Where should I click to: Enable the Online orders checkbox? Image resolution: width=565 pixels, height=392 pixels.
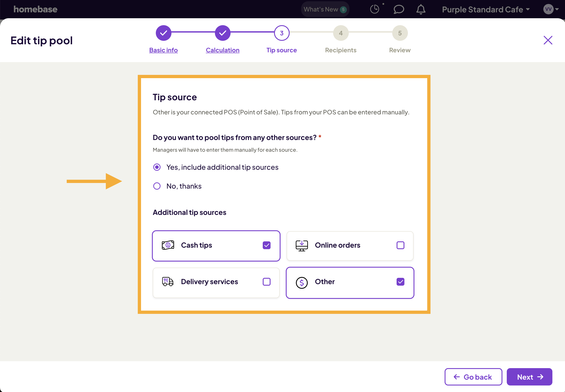click(400, 245)
